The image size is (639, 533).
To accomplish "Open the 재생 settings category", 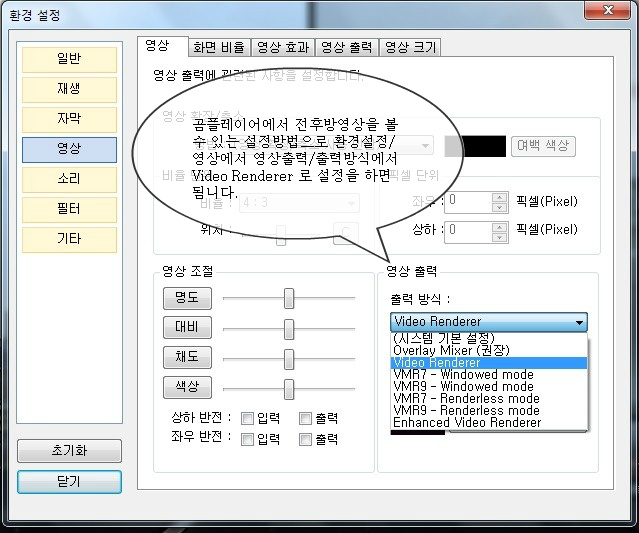I will click(x=69, y=90).
